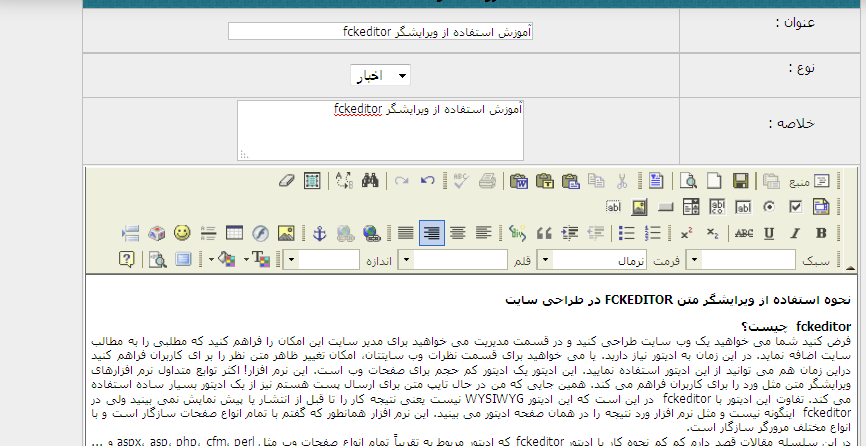The height and width of the screenshot is (446, 866).
Task: Toggle the bulleted list button
Action: coord(627,233)
